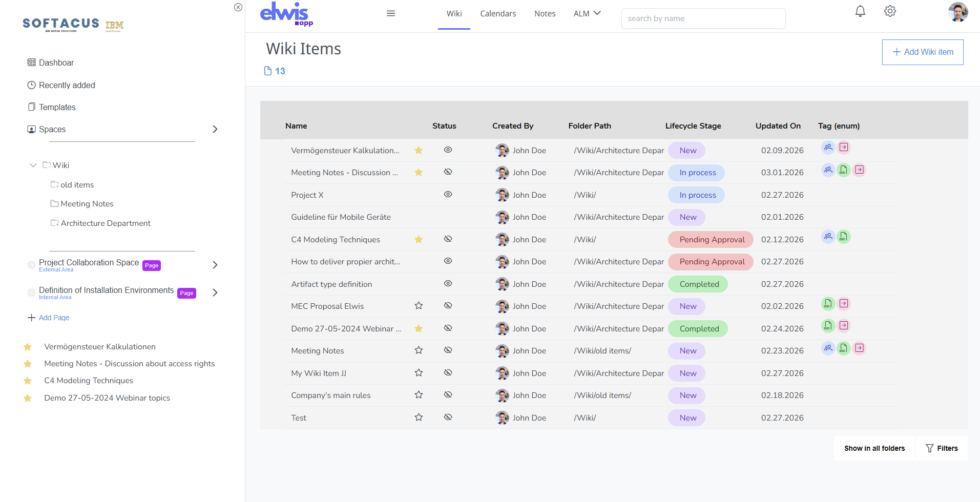The height and width of the screenshot is (502, 980).
Task: Click the hamburger menu icon
Action: (391, 13)
